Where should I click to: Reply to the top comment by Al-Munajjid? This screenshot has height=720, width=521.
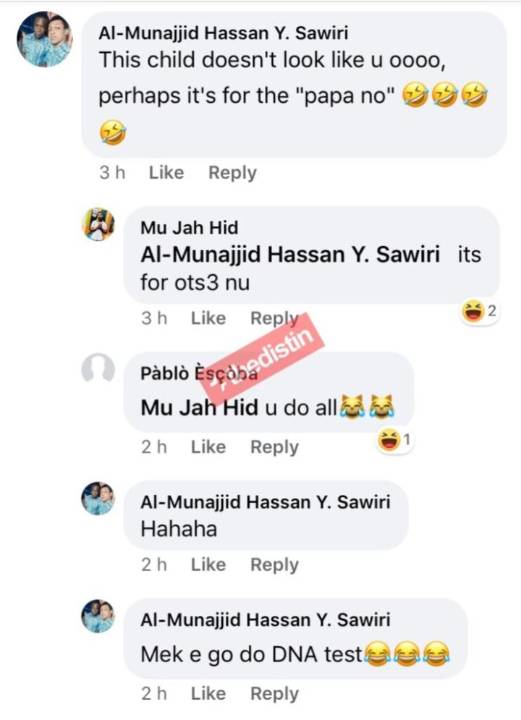pyautogui.click(x=232, y=173)
